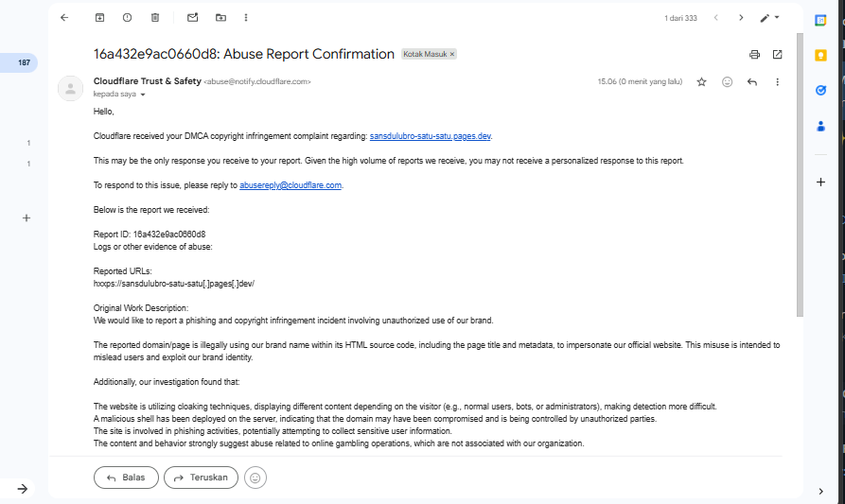This screenshot has width=845, height=504.
Task: Archive this email
Action: pyautogui.click(x=100, y=17)
